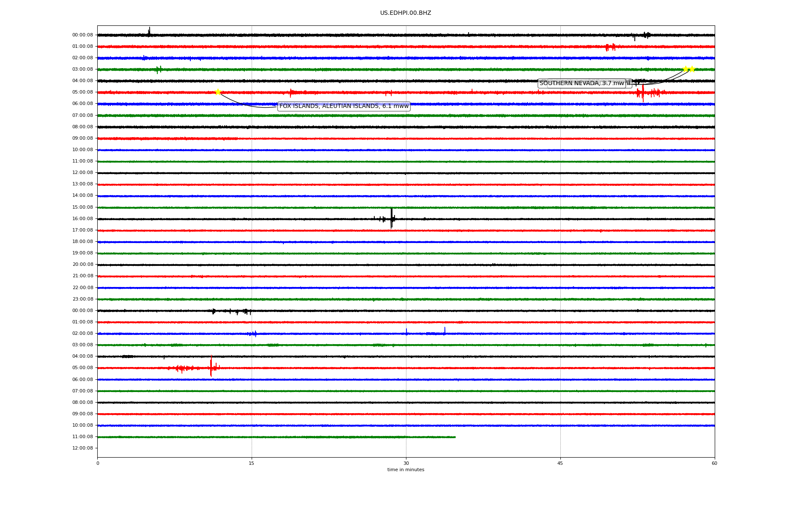This screenshot has height=508, width=812.
Task: Click the rightmost of the two adjacent yellow stars
Action: pyautogui.click(x=692, y=69)
